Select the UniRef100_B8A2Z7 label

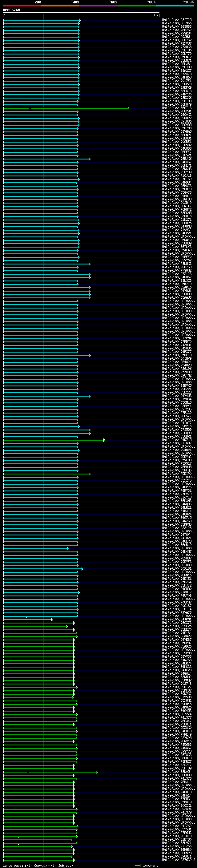pos(177,71)
